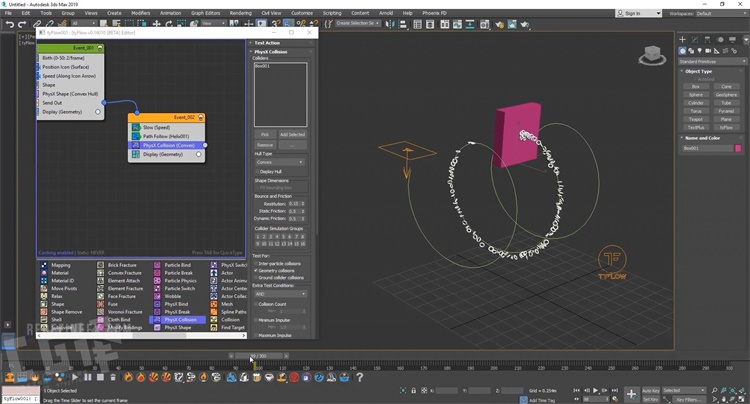Open Standard Primitives dropdown
This screenshot has width=750, height=404.
pos(712,62)
